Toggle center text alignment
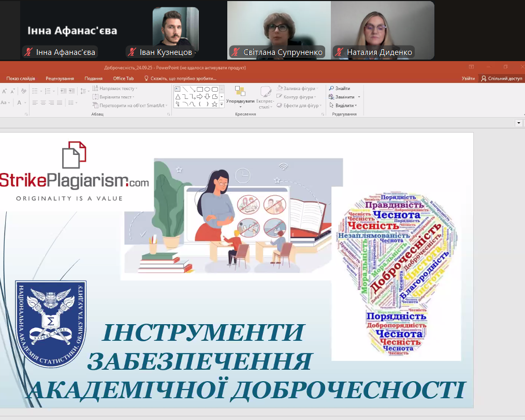525x420 pixels. click(43, 103)
